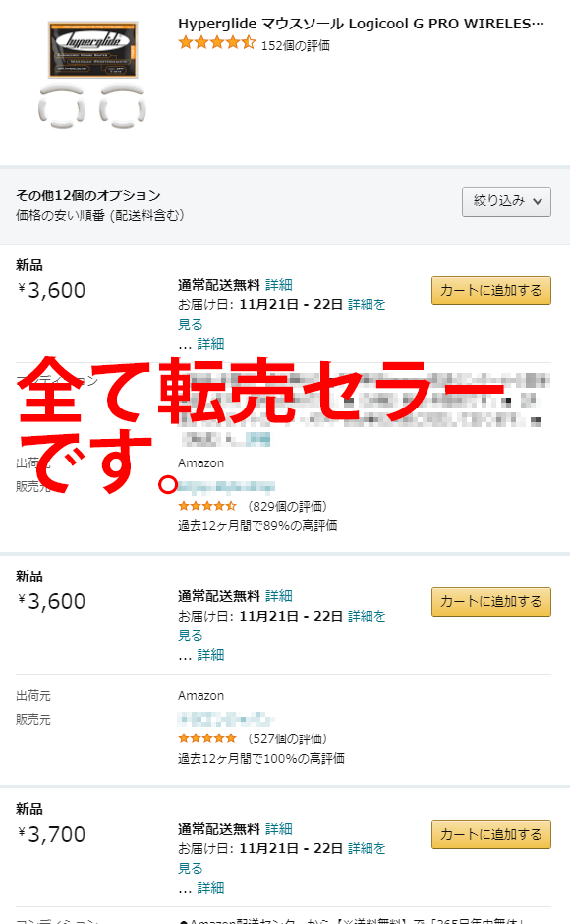
Task: Open the 152個の評価 reviews link
Action: 295,45
